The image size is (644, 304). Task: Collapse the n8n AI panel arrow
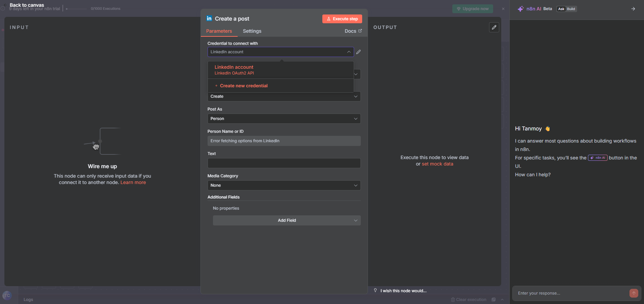[x=633, y=9]
